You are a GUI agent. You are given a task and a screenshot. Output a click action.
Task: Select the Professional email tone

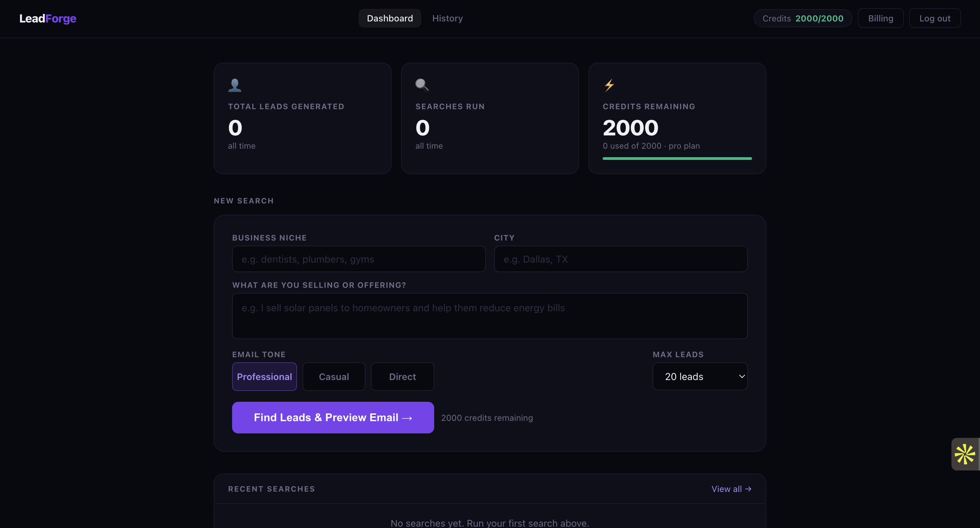(264, 377)
